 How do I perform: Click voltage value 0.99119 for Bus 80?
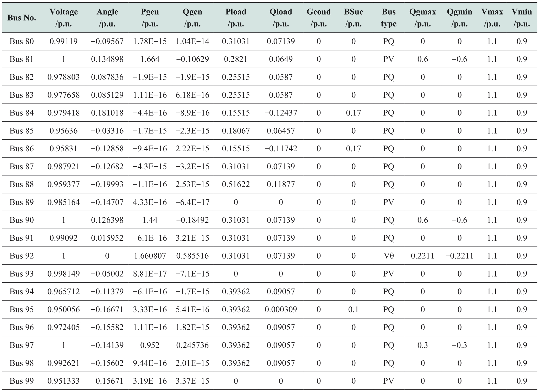[63, 41]
